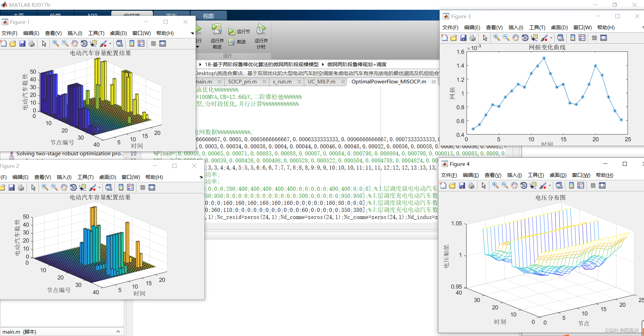Viewport: 644px width, 336px height.
Task: Close the OptimalPowerFlow_MISOCP.m tab
Action: 434,82
